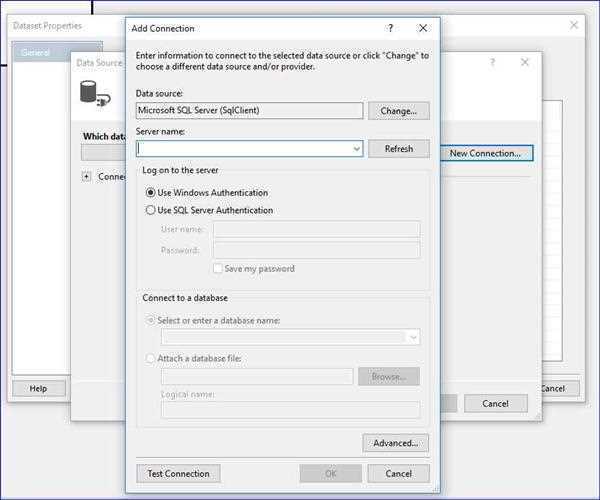Select Use SQL Server Authentication option

coord(151,210)
